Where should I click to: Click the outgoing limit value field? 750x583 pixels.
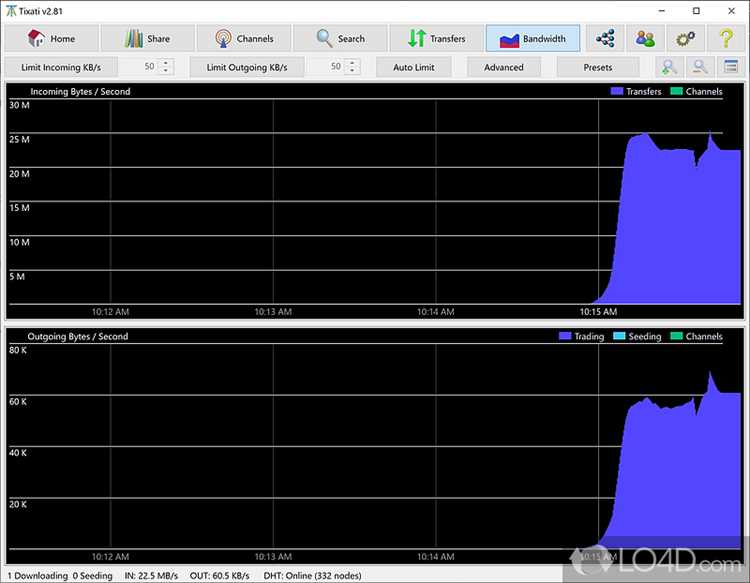327,66
